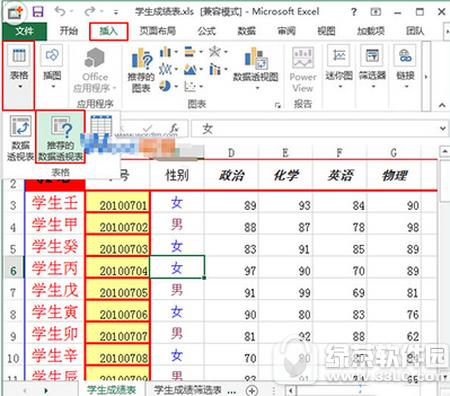Insert a line chart icon
Viewport: 450px width, 396px height.
165,69
